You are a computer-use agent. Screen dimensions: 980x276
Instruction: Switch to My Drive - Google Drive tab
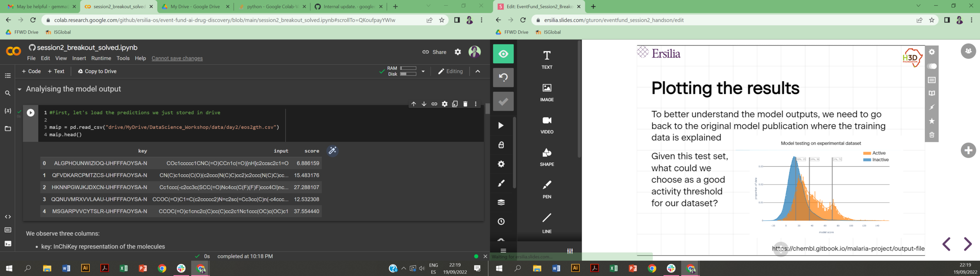pos(195,7)
